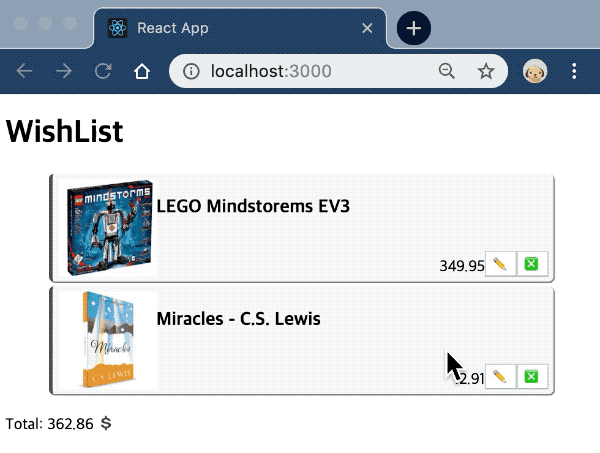Reload the localhost page

(102, 71)
